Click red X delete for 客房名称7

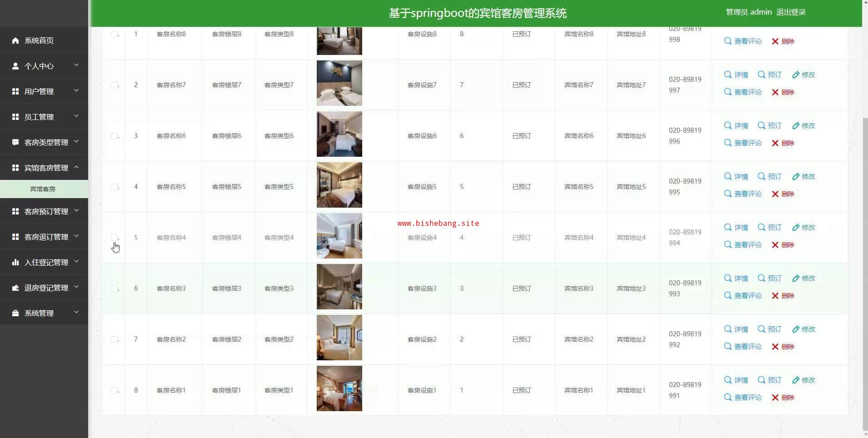pyautogui.click(x=775, y=92)
